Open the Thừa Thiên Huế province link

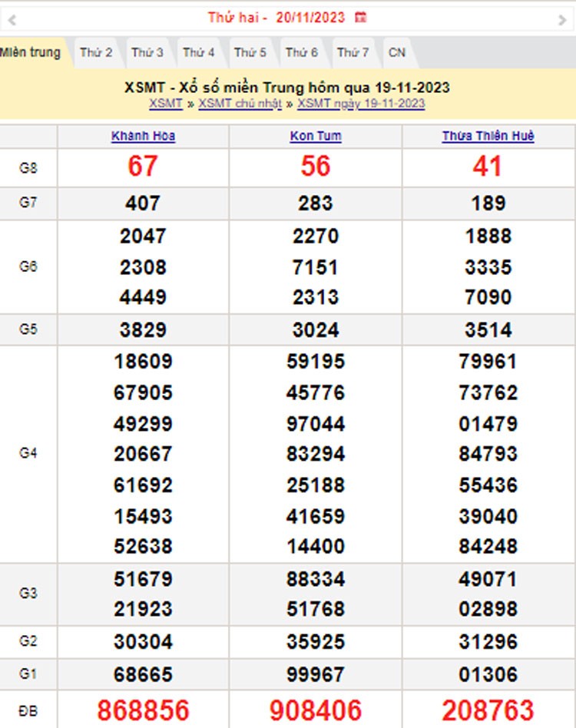pyautogui.click(x=488, y=136)
